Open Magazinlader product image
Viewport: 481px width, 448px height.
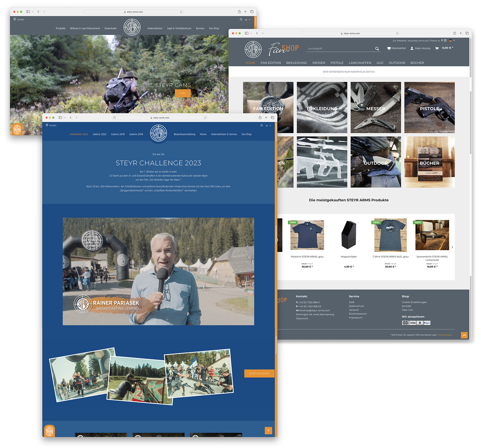tap(349, 235)
